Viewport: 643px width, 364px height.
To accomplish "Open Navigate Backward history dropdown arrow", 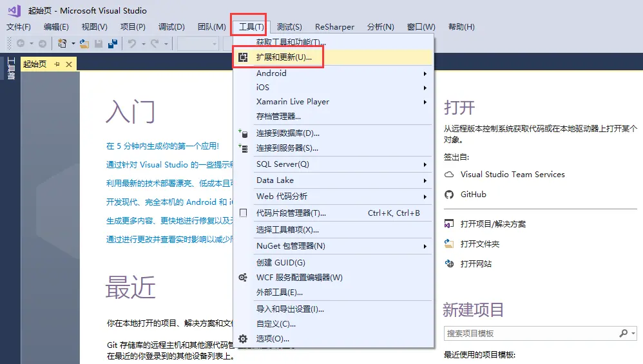I will 31,43.
